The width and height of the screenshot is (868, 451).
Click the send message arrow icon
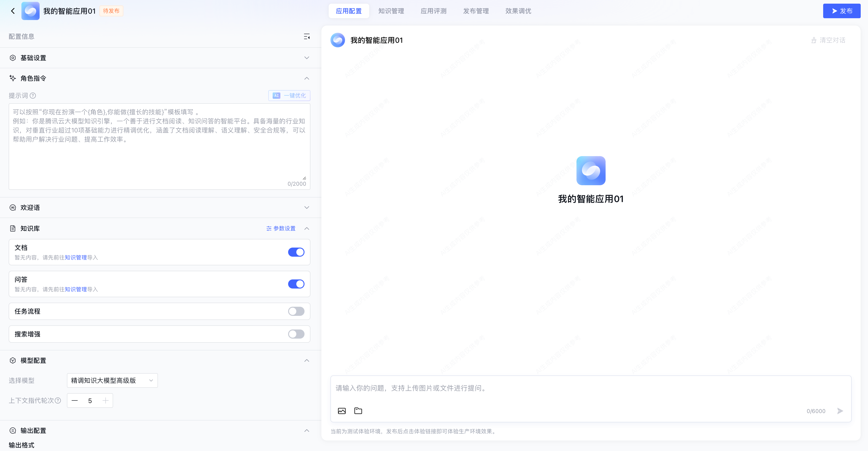(840, 411)
